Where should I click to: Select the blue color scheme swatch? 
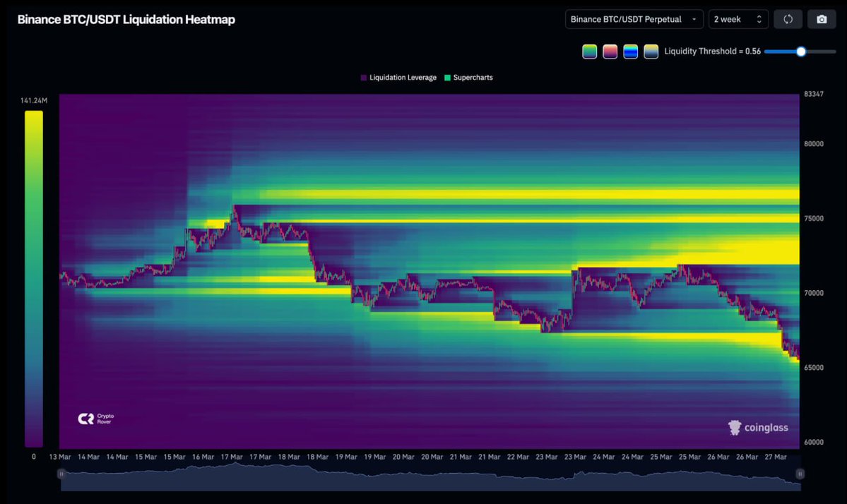pyautogui.click(x=630, y=52)
